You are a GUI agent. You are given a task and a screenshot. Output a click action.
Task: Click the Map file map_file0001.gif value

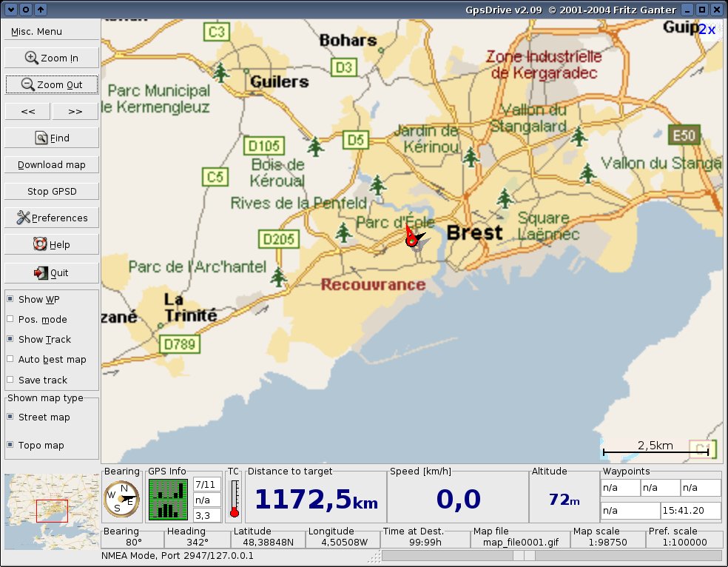pos(520,542)
